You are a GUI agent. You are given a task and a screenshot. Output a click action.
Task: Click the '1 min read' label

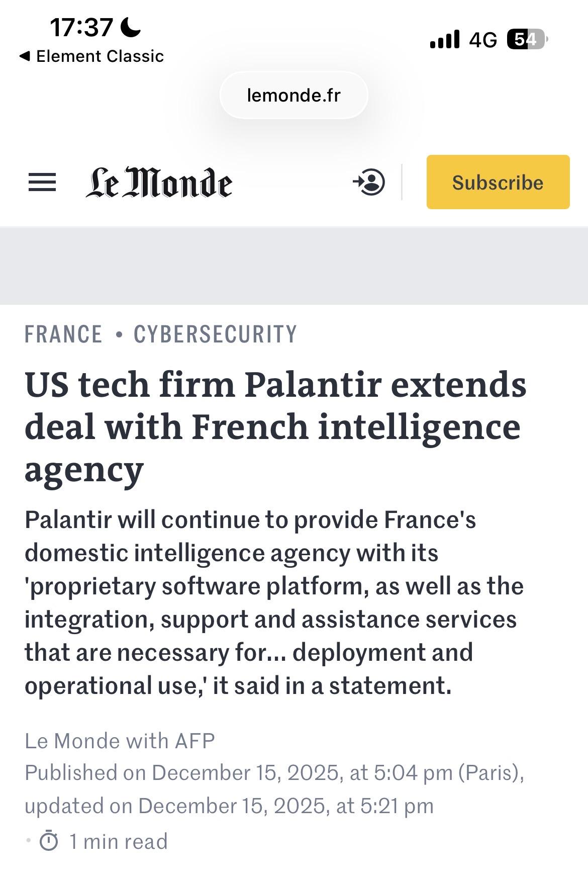118,841
